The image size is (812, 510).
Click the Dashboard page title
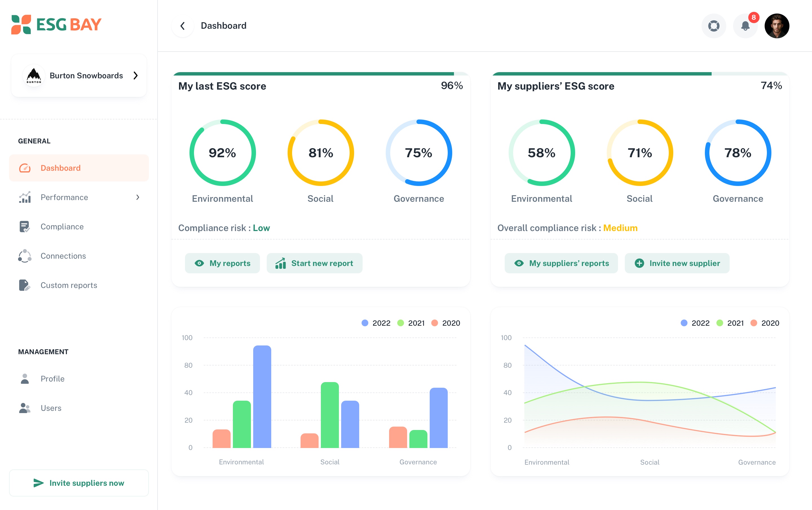tap(224, 26)
